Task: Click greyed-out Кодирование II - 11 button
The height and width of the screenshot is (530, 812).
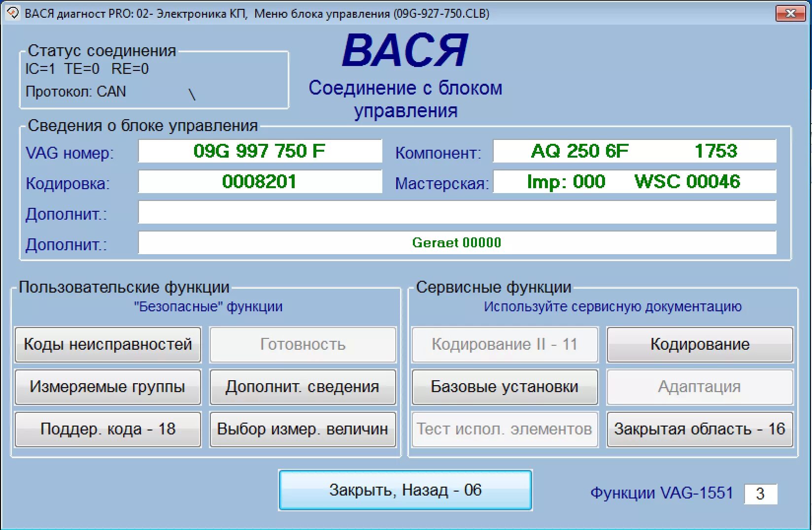Action: [x=505, y=344]
